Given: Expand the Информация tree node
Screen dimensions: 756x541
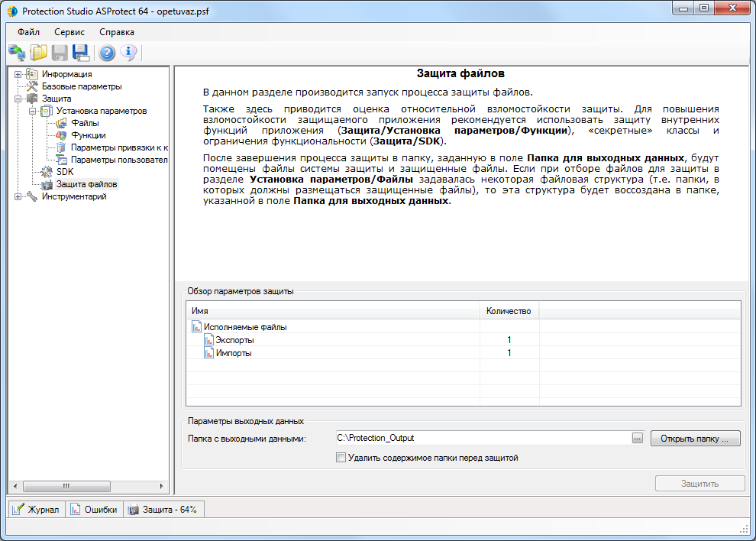Looking at the screenshot, I should tap(18, 74).
